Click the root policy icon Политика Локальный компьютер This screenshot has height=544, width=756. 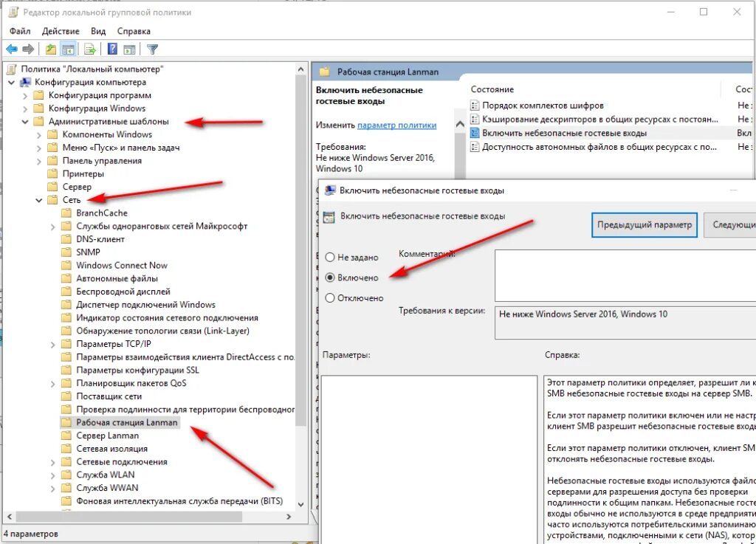pyautogui.click(x=12, y=69)
